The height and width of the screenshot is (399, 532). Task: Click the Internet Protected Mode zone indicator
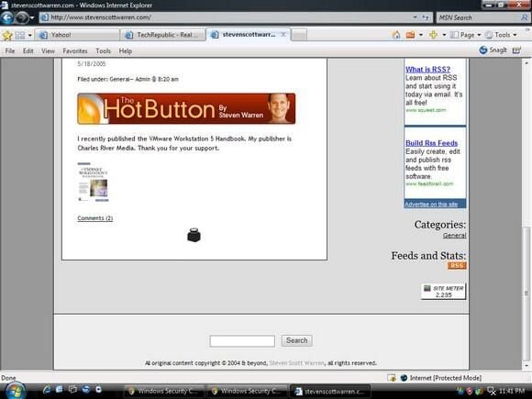441,378
